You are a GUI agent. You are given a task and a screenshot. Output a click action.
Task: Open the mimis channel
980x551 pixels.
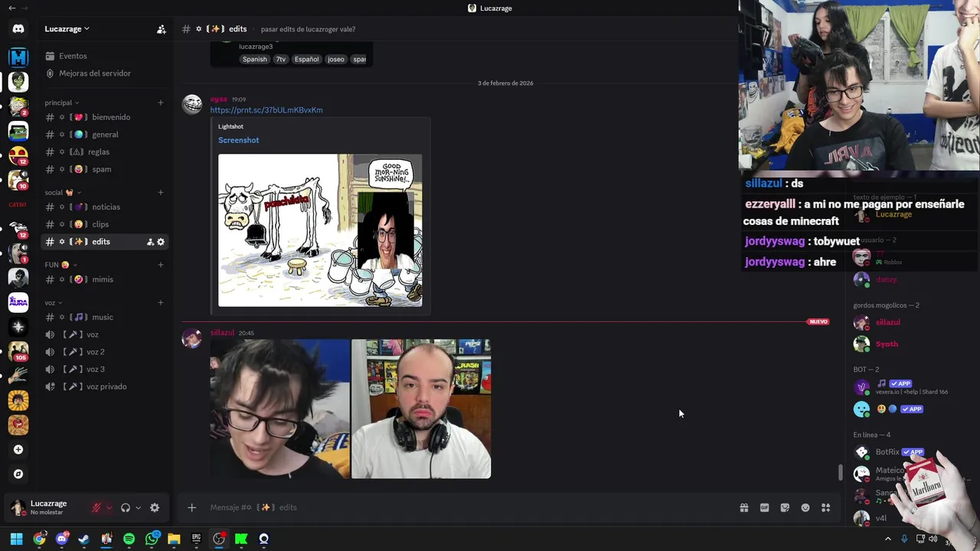(x=105, y=279)
